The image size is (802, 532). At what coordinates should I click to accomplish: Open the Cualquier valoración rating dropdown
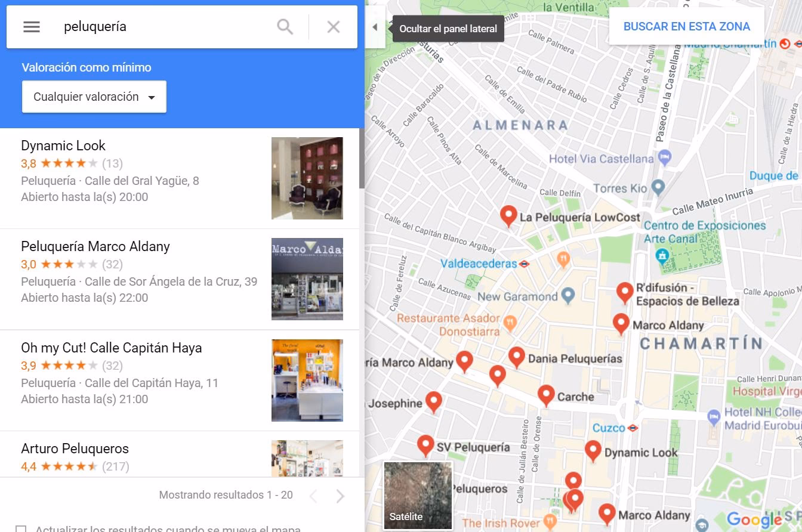tap(94, 96)
